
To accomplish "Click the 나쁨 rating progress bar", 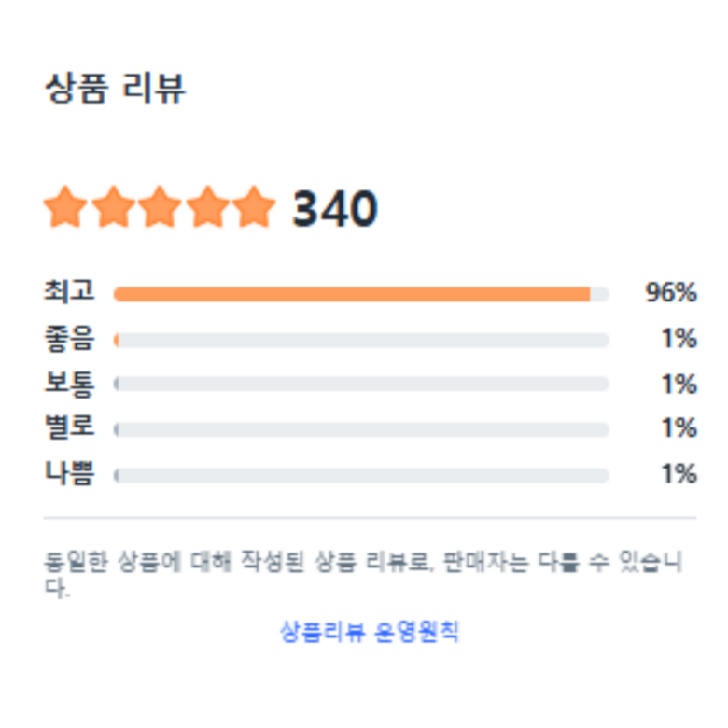I will point(361,475).
